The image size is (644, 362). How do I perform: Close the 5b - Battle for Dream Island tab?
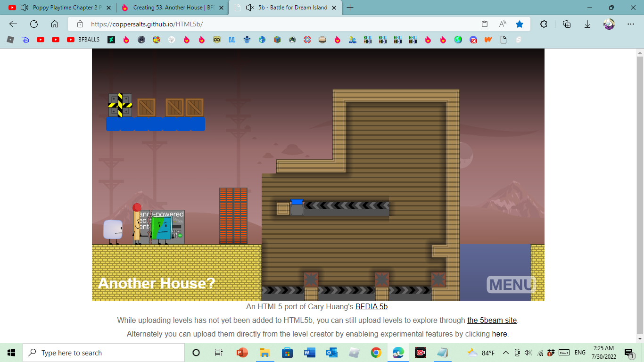pos(334,8)
